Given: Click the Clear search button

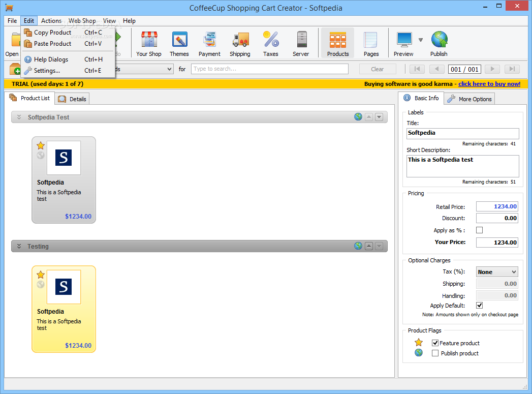Looking at the screenshot, I should (378, 69).
